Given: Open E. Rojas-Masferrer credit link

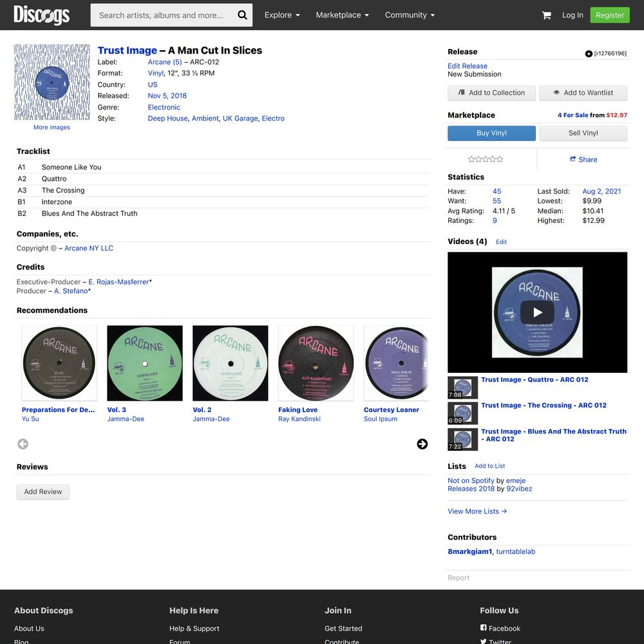Looking at the screenshot, I should coord(118,282).
